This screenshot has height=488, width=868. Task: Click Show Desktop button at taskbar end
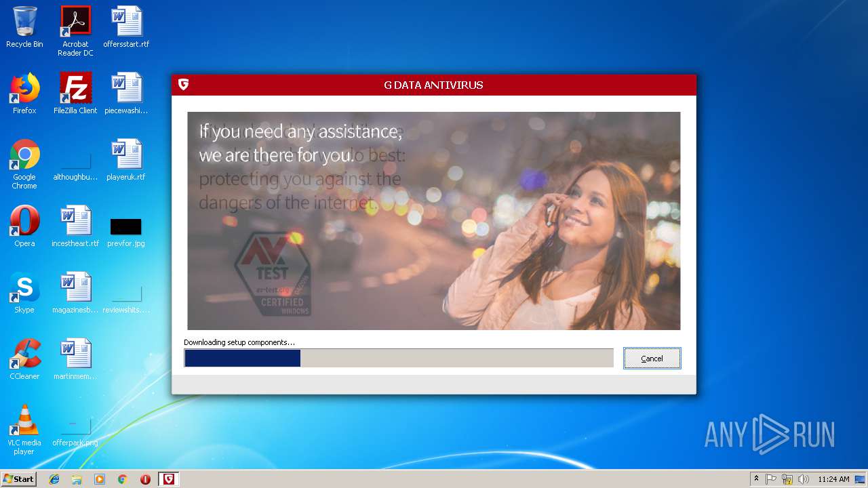click(x=861, y=479)
